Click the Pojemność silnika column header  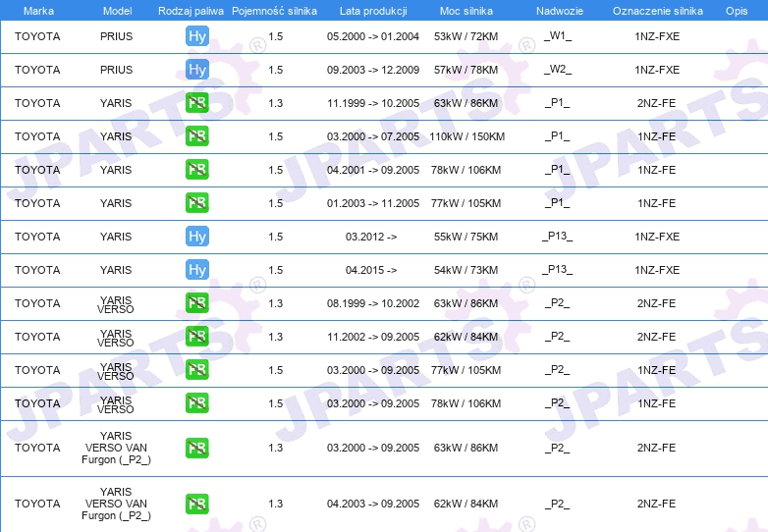(x=274, y=11)
